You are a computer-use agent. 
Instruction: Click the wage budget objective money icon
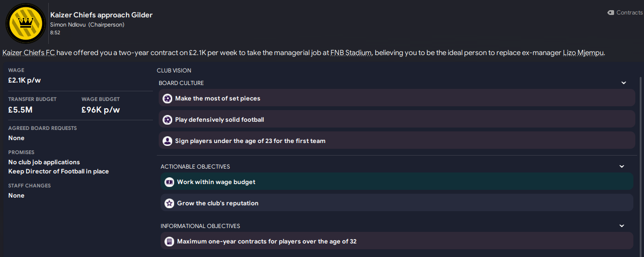coord(169,182)
